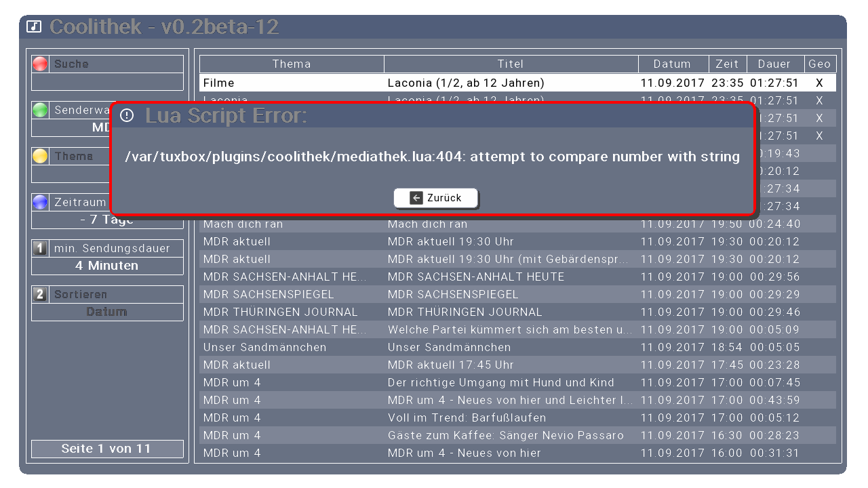Screen dimensions: 868x488
Task: Click the error exclamation icon
Action: click(127, 116)
